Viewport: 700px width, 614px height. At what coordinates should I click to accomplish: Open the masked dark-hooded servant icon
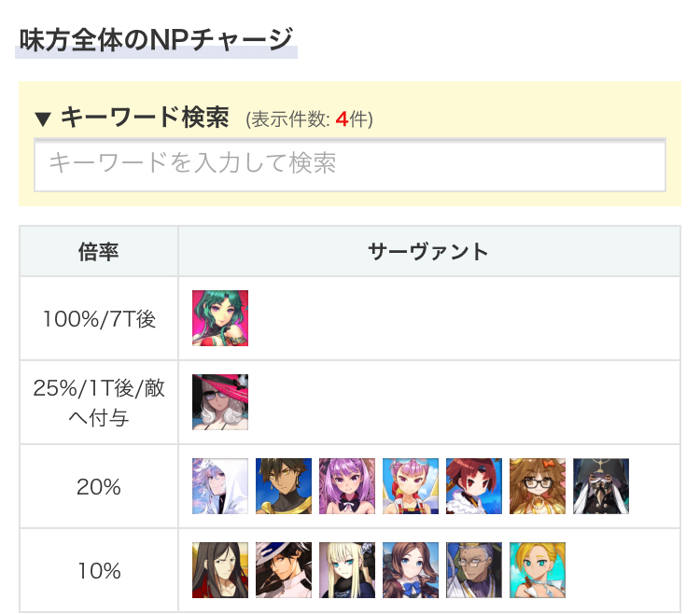point(601,486)
